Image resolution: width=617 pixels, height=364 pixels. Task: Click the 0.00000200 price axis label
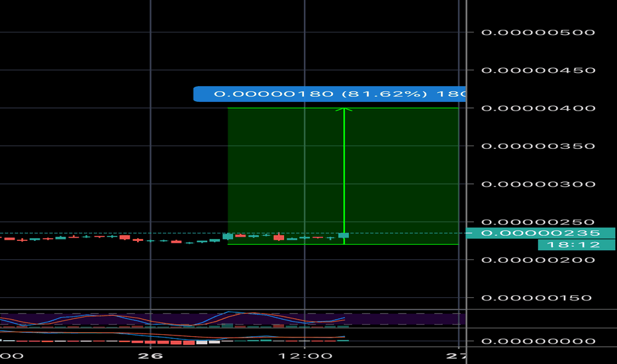click(x=538, y=260)
